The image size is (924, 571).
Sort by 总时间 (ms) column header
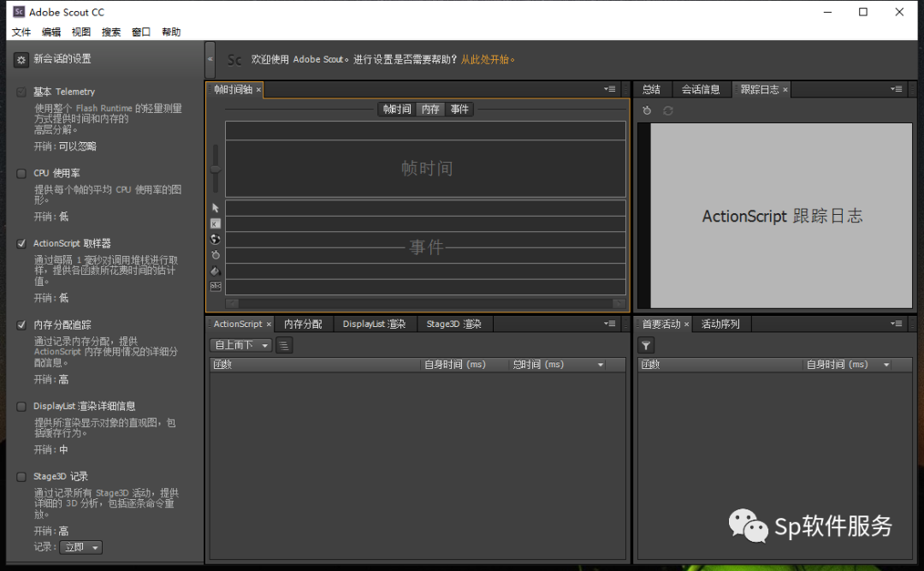click(x=558, y=366)
